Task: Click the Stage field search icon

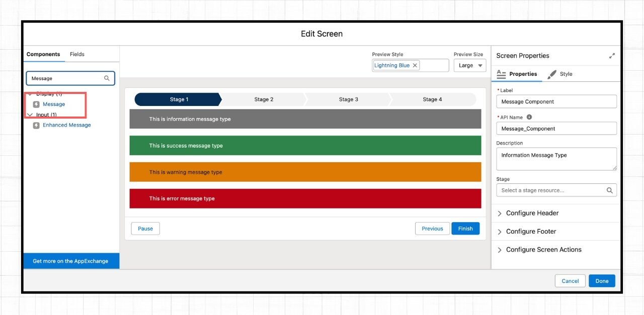Action: coord(609,190)
